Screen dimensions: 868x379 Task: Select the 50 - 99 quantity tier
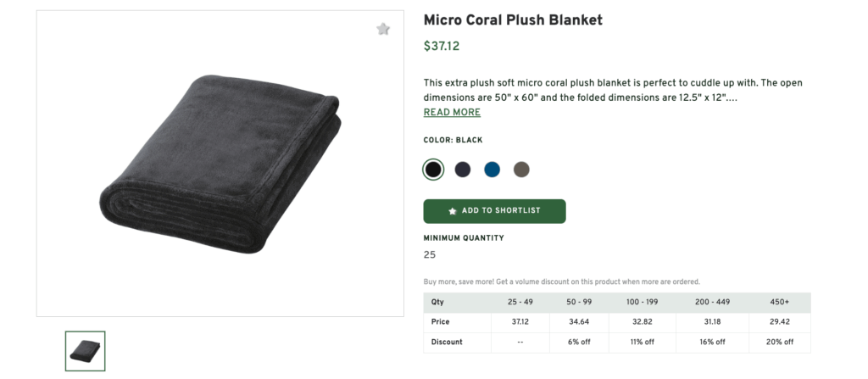click(x=579, y=302)
